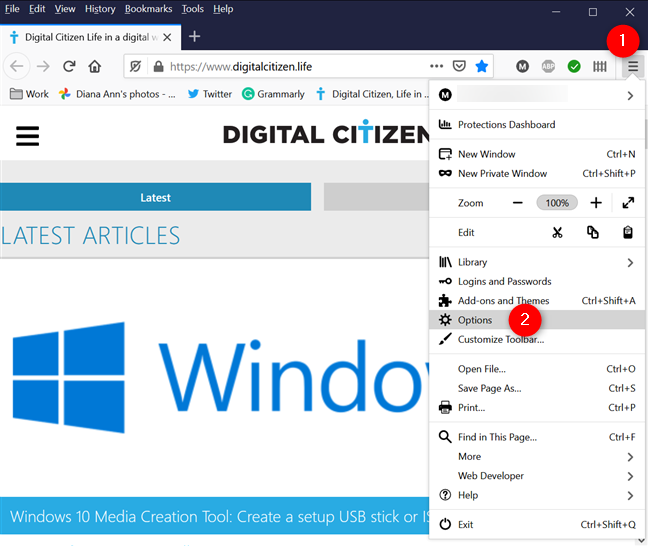Select the Latest articles tab

[155, 197]
